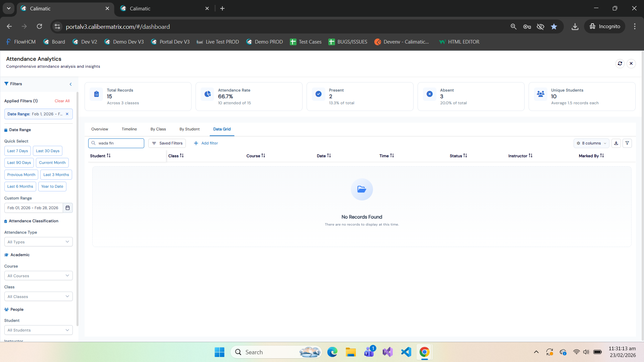Select Last 7 Days quick range

pos(17,151)
